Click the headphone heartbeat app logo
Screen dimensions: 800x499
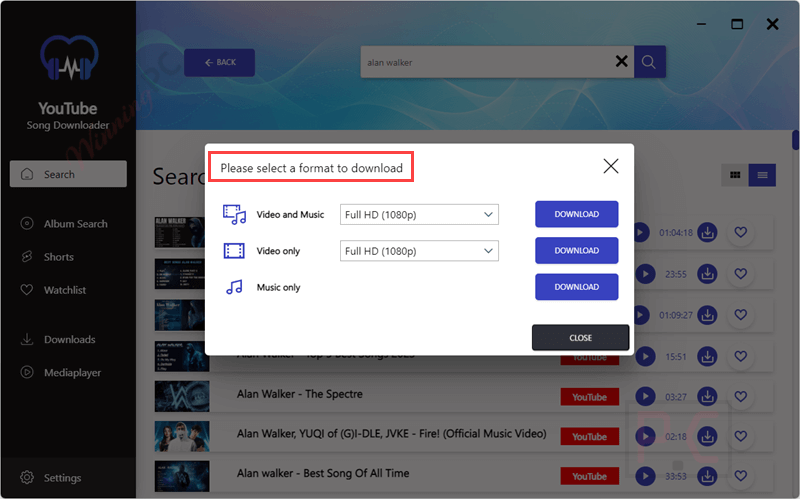coord(69,58)
